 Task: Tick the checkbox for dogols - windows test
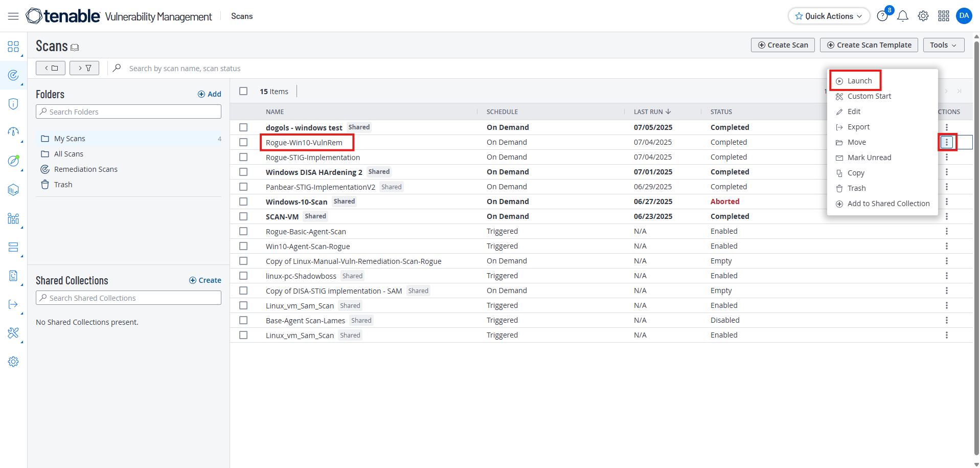click(x=243, y=127)
